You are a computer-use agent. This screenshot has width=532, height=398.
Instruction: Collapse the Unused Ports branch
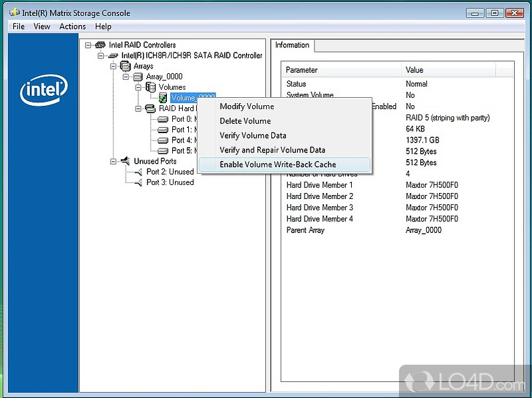(114, 161)
